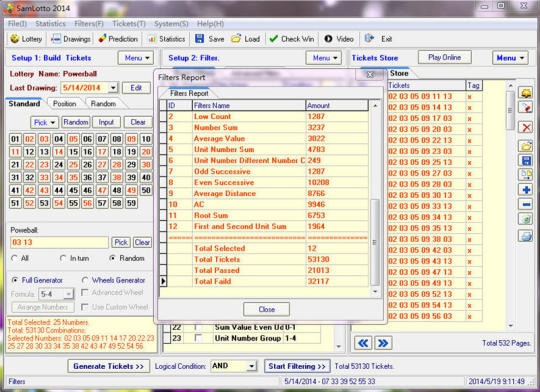This screenshot has width=540, height=392.
Task: Click the gold icon at top of Tickets Store sidebar
Action: (x=526, y=94)
